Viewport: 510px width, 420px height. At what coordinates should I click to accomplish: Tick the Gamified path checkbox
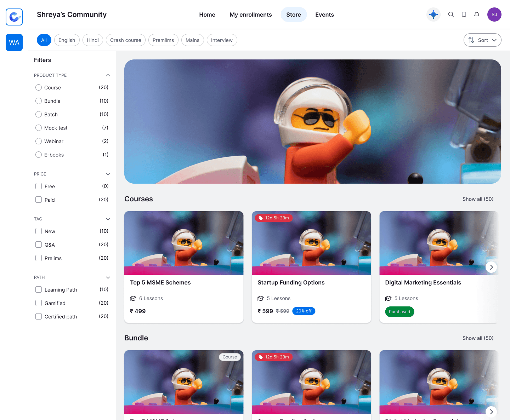(39, 303)
